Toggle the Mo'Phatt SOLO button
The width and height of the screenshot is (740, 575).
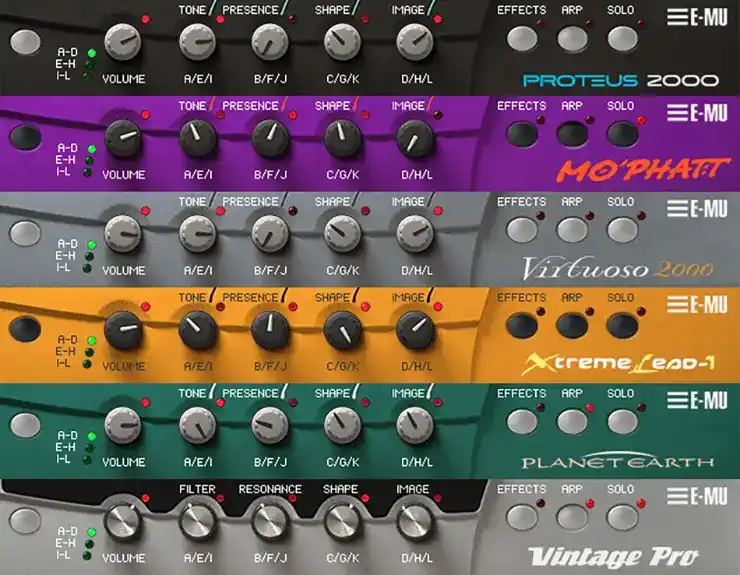(622, 135)
